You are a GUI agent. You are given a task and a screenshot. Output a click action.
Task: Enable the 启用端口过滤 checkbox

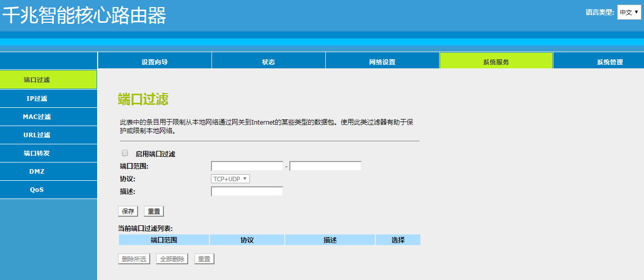(125, 153)
